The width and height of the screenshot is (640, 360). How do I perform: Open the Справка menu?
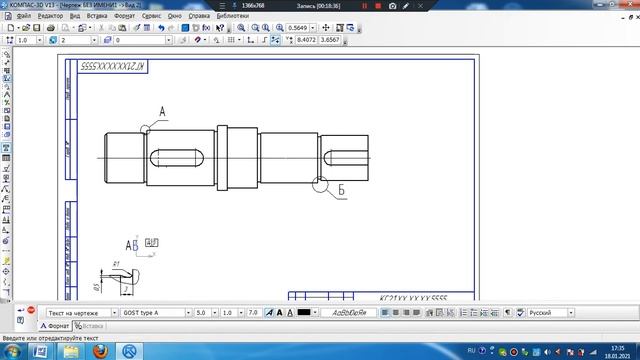tap(199, 16)
